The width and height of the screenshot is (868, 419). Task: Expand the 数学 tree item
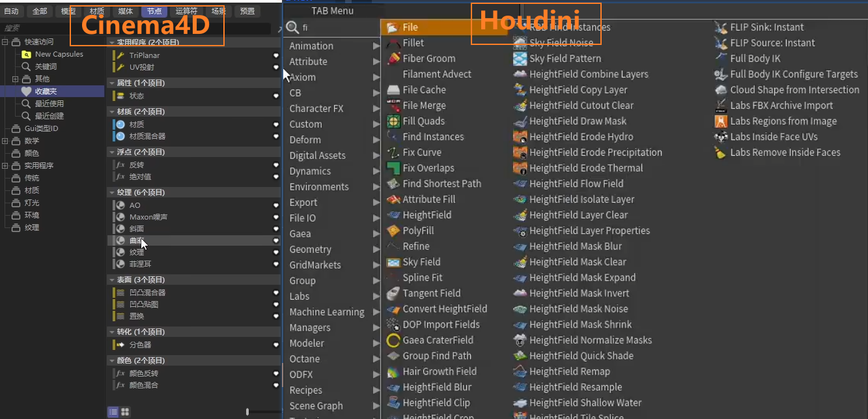coord(5,141)
